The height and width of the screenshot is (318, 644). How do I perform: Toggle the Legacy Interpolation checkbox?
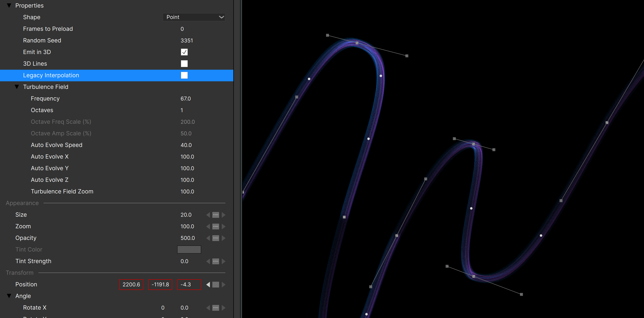pyautogui.click(x=184, y=75)
